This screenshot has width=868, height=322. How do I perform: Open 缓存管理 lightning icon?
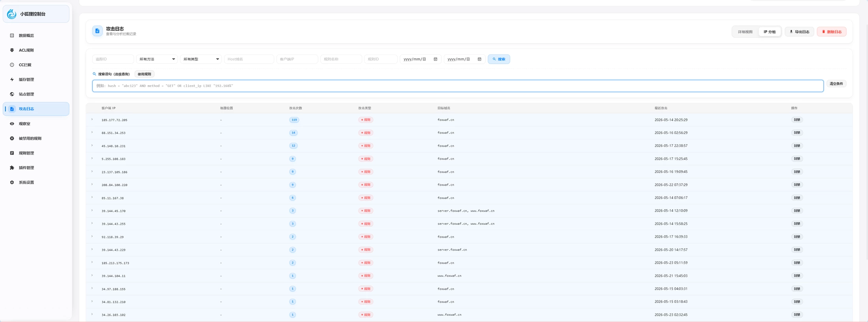pos(12,80)
